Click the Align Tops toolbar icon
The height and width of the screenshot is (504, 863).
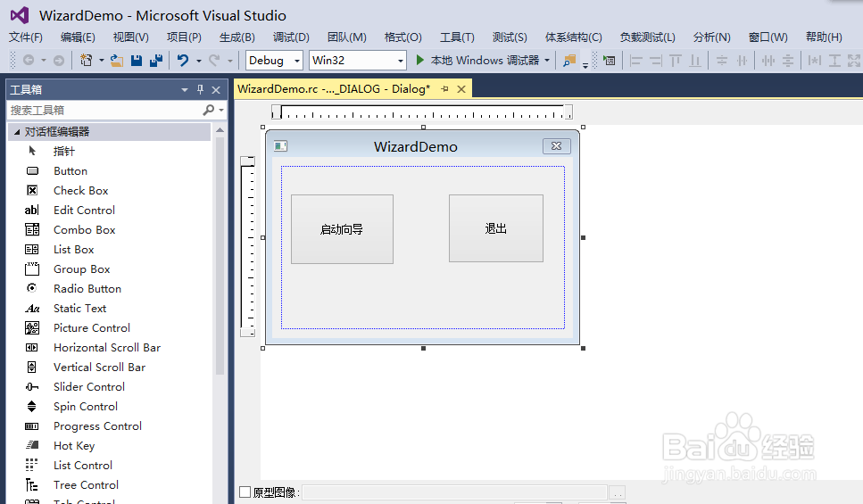coord(676,60)
